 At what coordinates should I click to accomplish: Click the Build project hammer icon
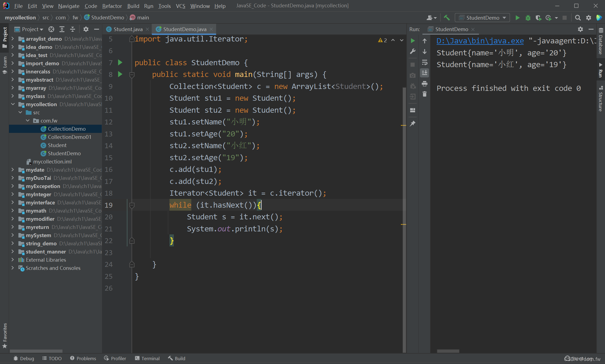[x=447, y=18]
